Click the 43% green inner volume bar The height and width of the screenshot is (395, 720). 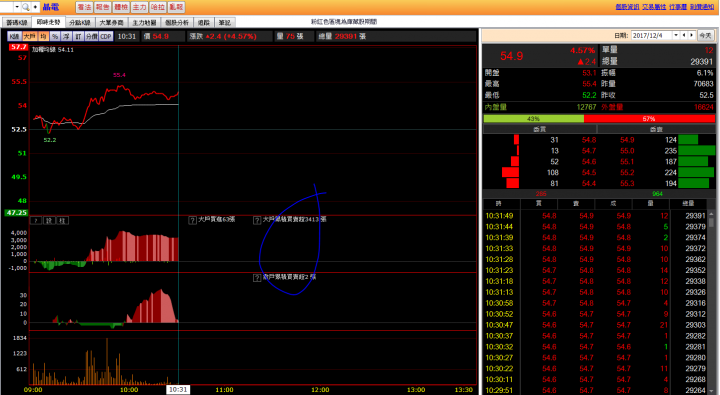(534, 118)
